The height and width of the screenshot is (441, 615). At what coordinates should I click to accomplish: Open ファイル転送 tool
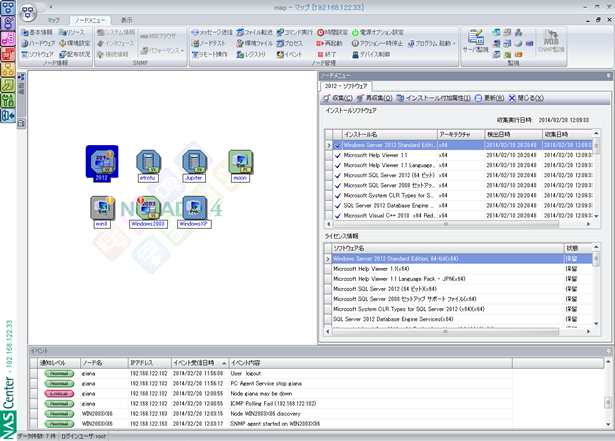point(254,32)
